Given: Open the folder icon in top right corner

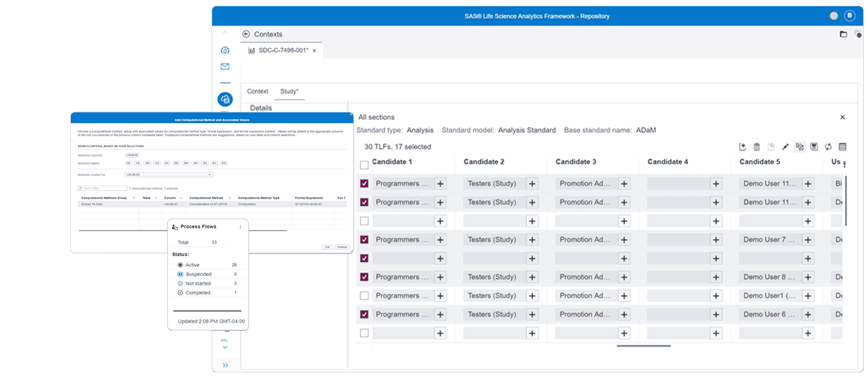Looking at the screenshot, I should tap(843, 34).
